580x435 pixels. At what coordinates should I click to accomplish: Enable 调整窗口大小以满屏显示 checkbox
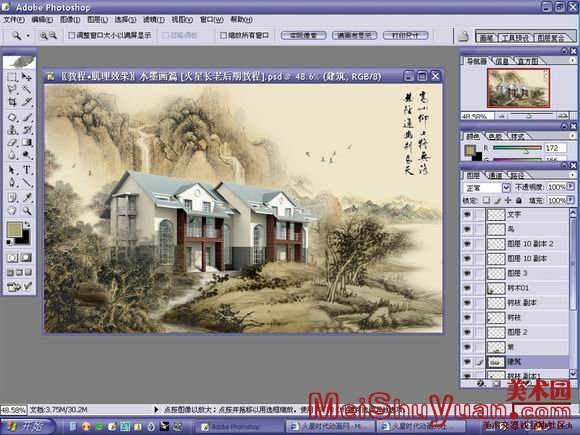[72, 36]
